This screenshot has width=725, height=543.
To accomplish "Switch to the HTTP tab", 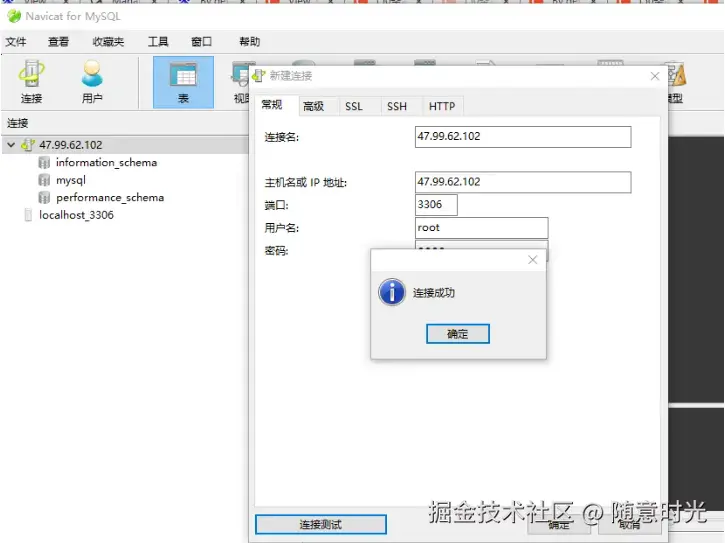I will [x=442, y=106].
